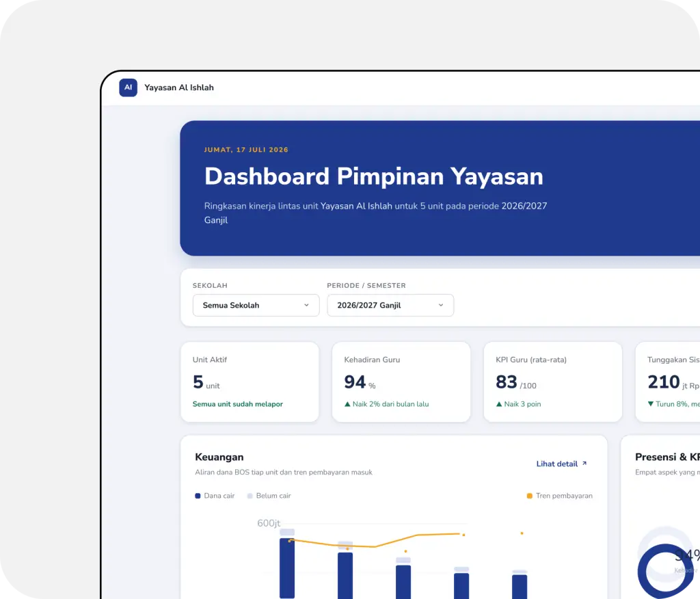Image resolution: width=700 pixels, height=599 pixels.
Task: Select the KPI Guru (rata-rata) card
Action: [552, 382]
